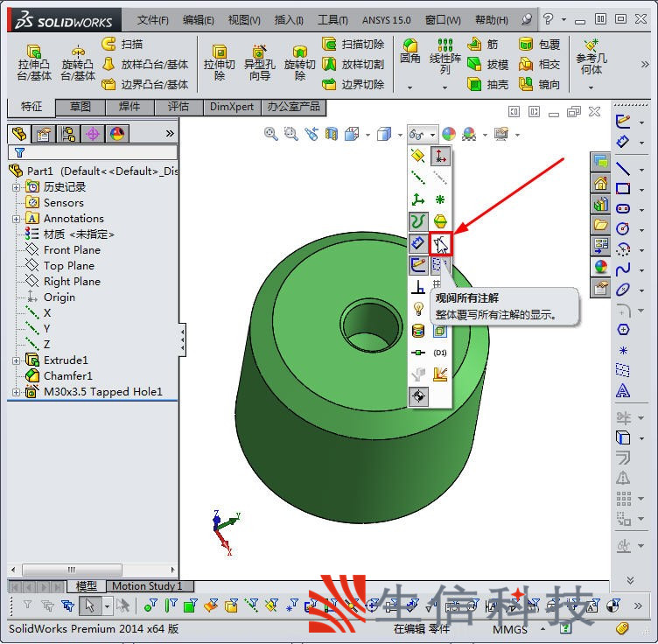Open the 工具(T) menu
The width and height of the screenshot is (658, 644).
[x=332, y=20]
